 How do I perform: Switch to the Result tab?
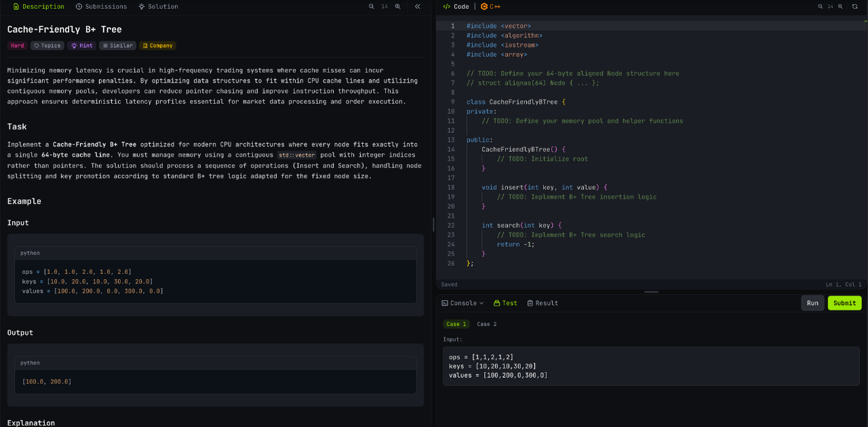pyautogui.click(x=542, y=303)
